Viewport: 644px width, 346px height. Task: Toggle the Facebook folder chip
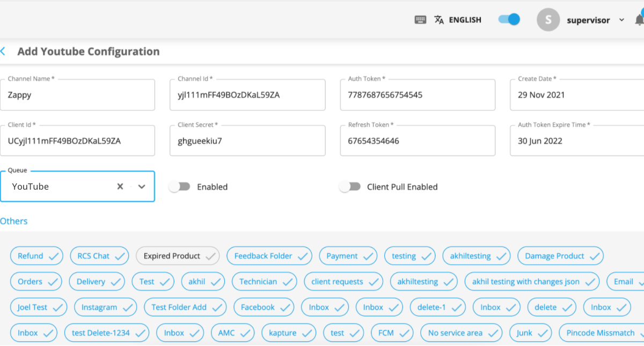coord(264,307)
